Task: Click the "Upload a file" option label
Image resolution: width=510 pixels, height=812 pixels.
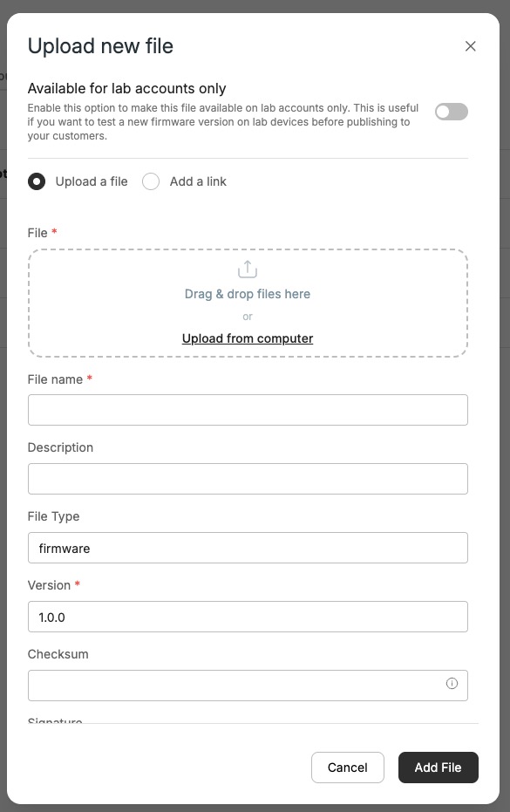Action: pos(92,181)
